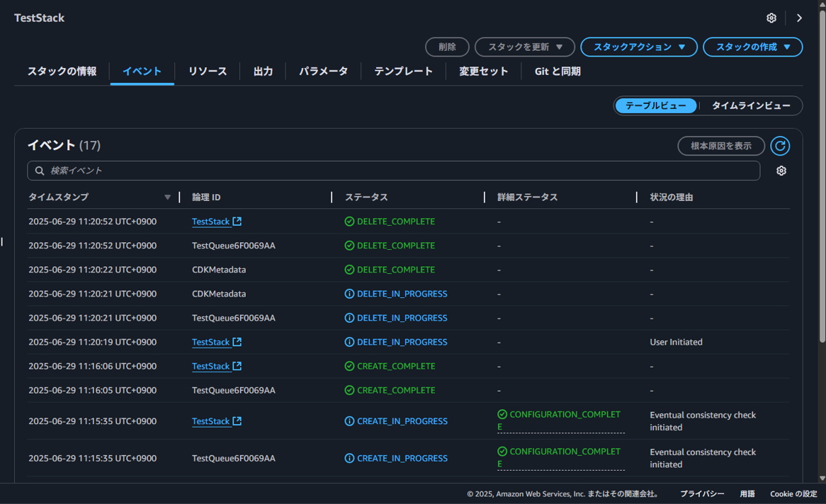This screenshot has width=826, height=504.
Task: Click the info icon of CDKMetadata DELETE_IN_PROGRESS
Action: tap(349, 294)
